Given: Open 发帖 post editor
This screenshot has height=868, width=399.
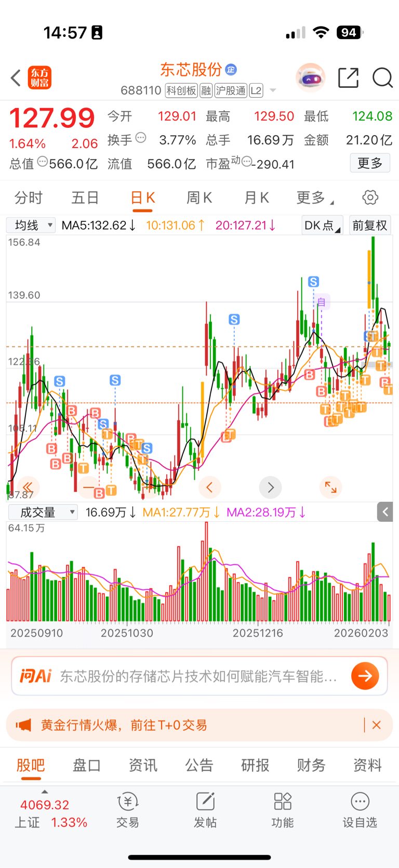Looking at the screenshot, I should [x=205, y=810].
